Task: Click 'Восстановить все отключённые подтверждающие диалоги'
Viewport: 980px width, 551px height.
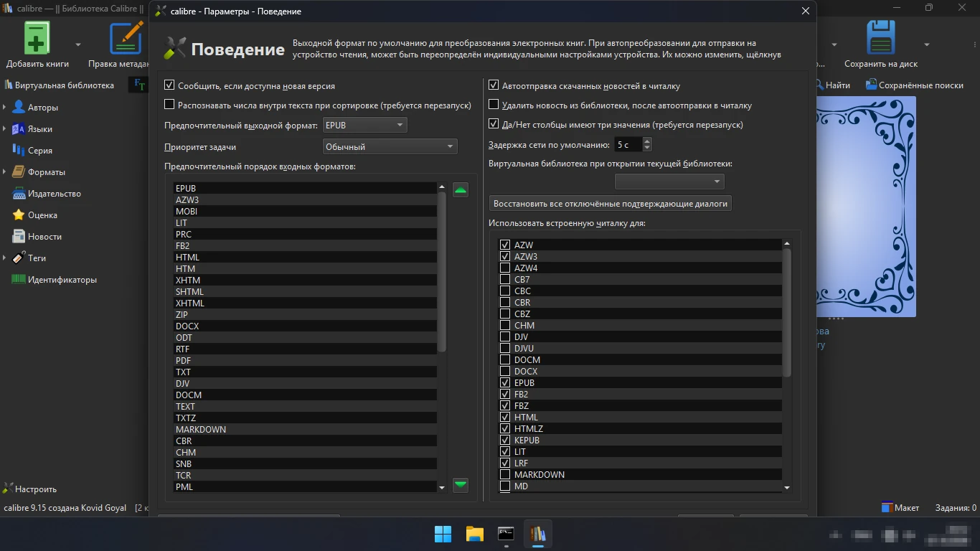Action: click(611, 204)
